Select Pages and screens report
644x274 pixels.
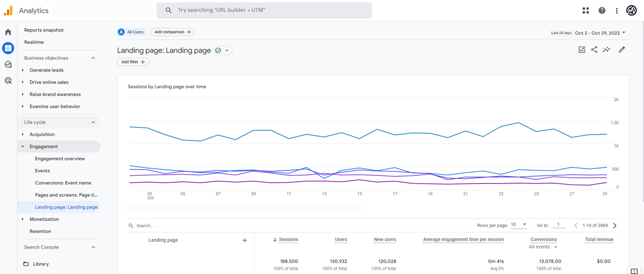click(x=66, y=195)
